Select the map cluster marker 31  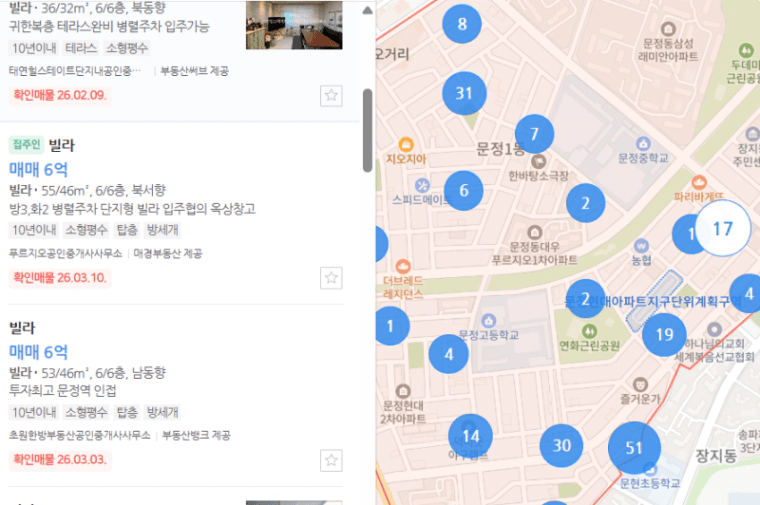point(464,93)
